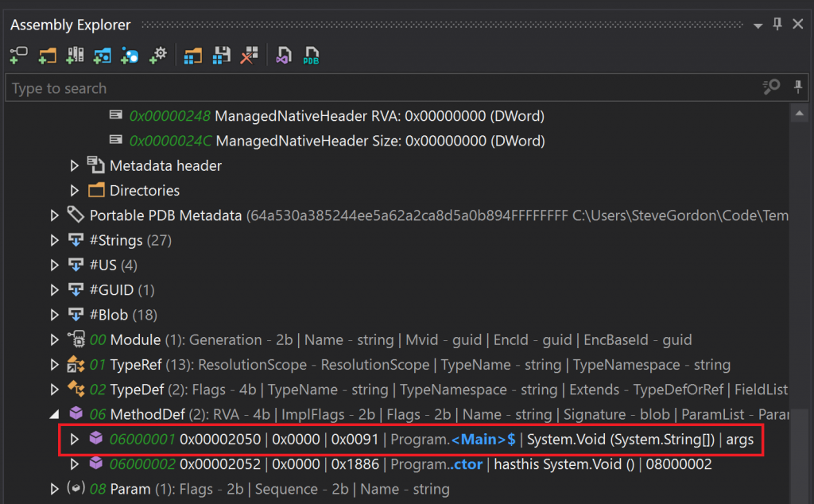The image size is (814, 504).
Task: Click the field icon at 0x0000024C
Action: click(116, 140)
